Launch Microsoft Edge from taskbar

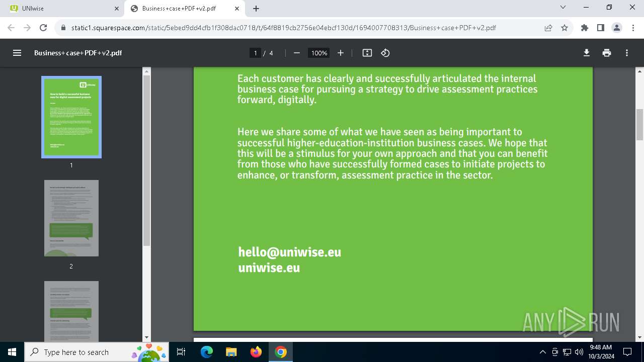(x=207, y=352)
